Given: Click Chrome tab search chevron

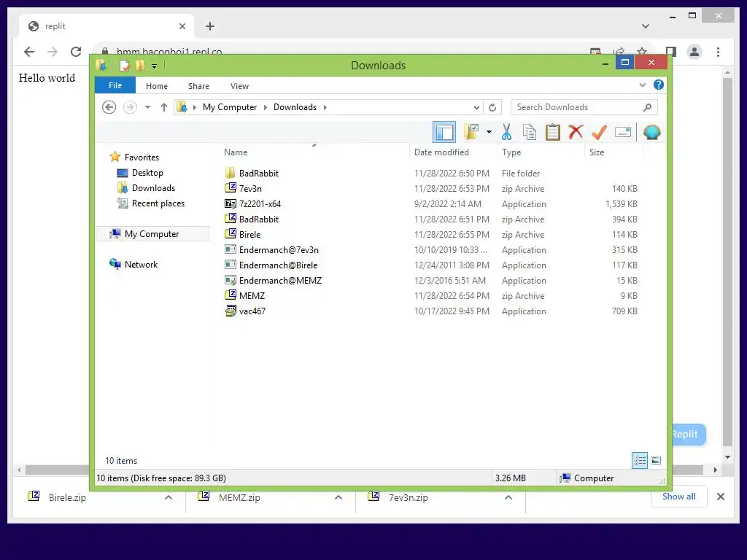Looking at the screenshot, I should (645, 26).
